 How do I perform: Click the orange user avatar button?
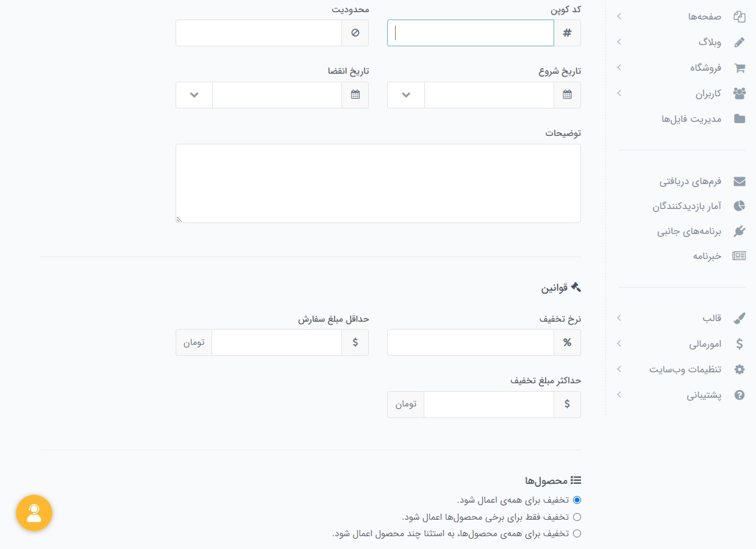(34, 513)
